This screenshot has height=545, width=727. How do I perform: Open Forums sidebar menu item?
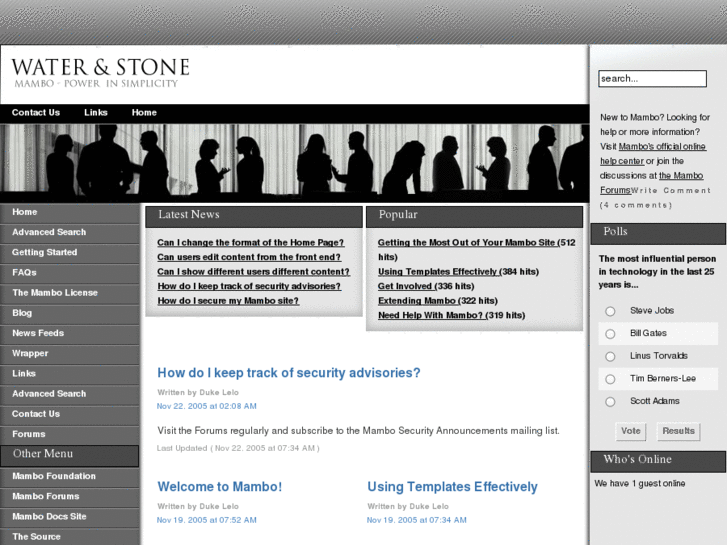(x=70, y=434)
